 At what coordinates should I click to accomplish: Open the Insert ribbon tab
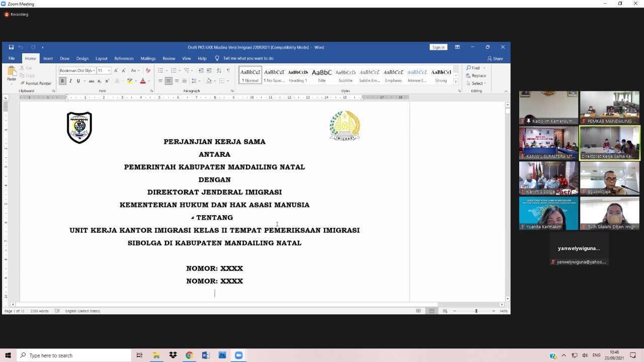(x=48, y=58)
